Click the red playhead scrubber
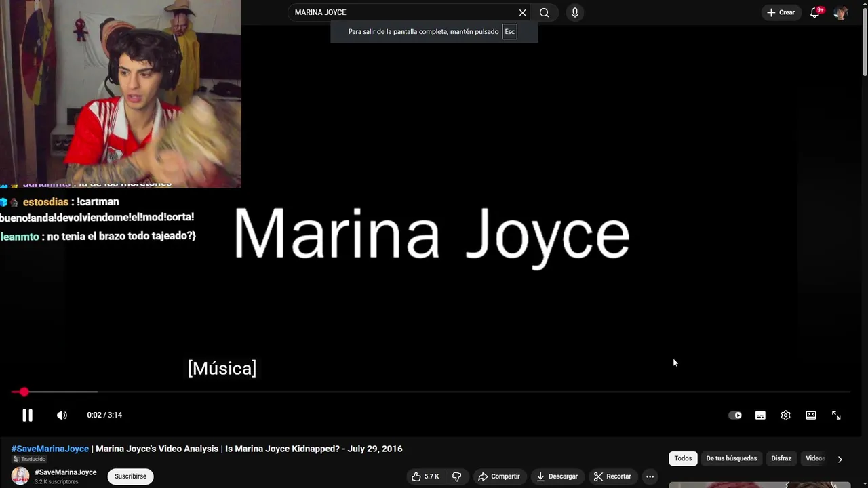Image resolution: width=868 pixels, height=488 pixels. pyautogui.click(x=24, y=392)
